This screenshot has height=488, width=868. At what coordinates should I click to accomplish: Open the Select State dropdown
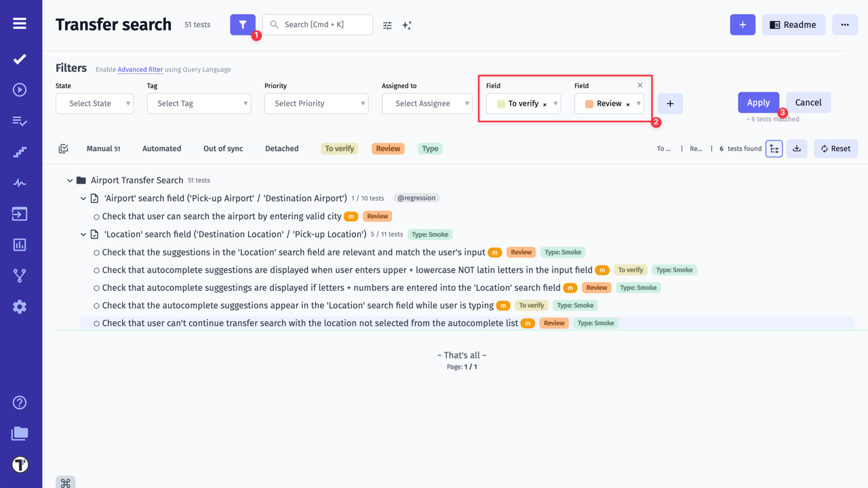point(94,104)
